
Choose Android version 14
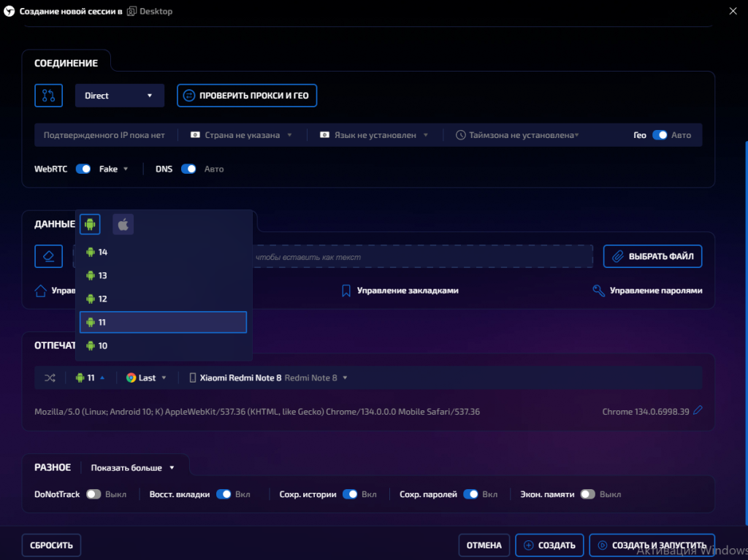pyautogui.click(x=163, y=252)
